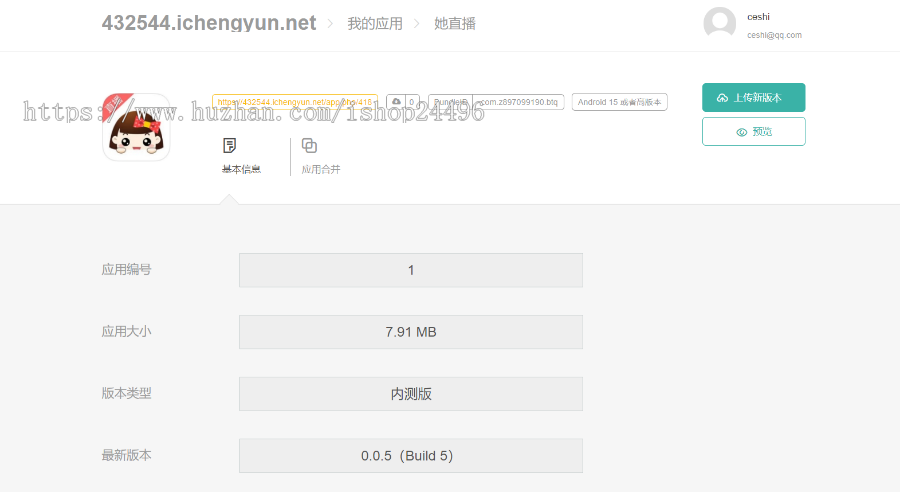Image resolution: width=900 pixels, height=492 pixels.
Task: Click the 应用大小 field showing 7.91 MB
Action: [411, 332]
